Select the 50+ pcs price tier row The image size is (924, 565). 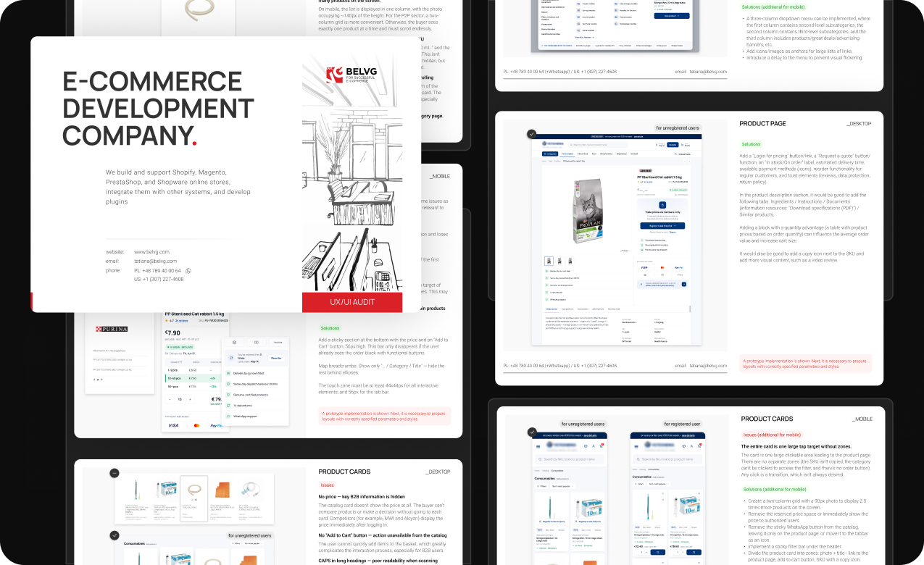pyautogui.click(x=193, y=387)
